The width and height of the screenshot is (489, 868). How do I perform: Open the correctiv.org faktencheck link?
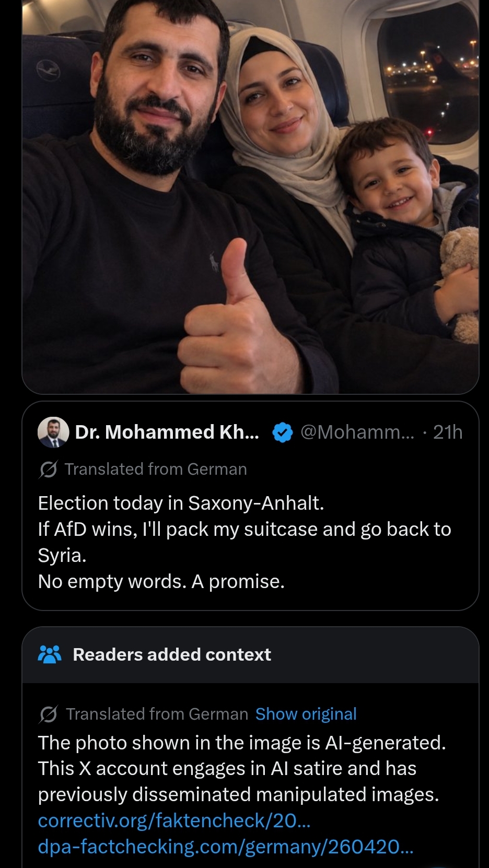pos(174,820)
